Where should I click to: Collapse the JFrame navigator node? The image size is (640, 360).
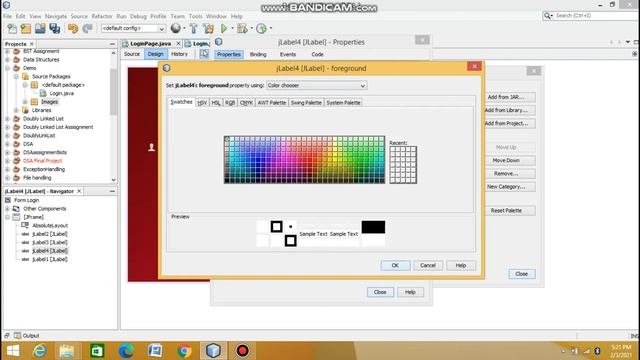[7, 217]
